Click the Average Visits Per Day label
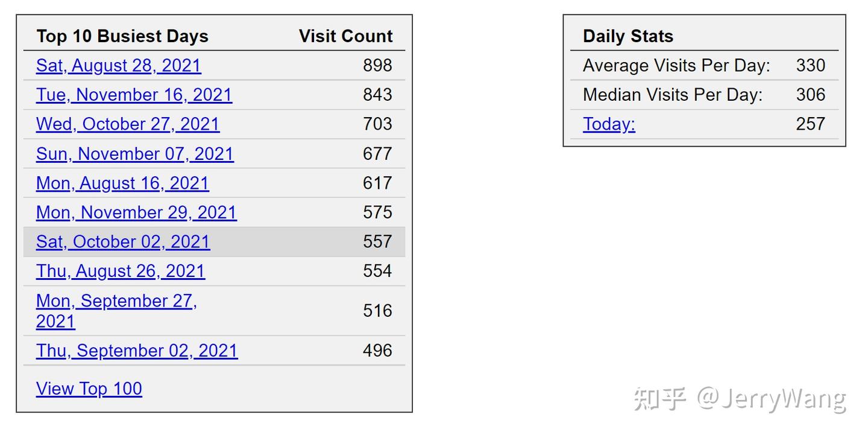Image resolution: width=868 pixels, height=438 pixels. [676, 65]
